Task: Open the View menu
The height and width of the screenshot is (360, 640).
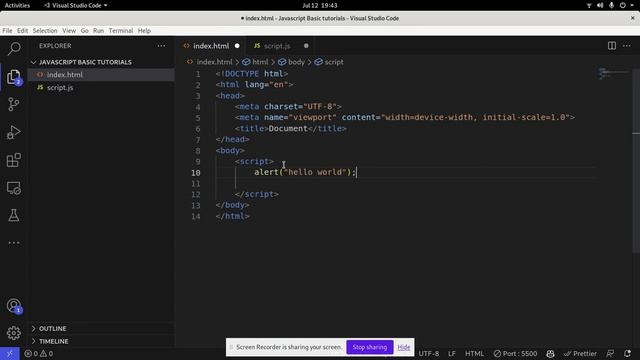Action: point(69,31)
